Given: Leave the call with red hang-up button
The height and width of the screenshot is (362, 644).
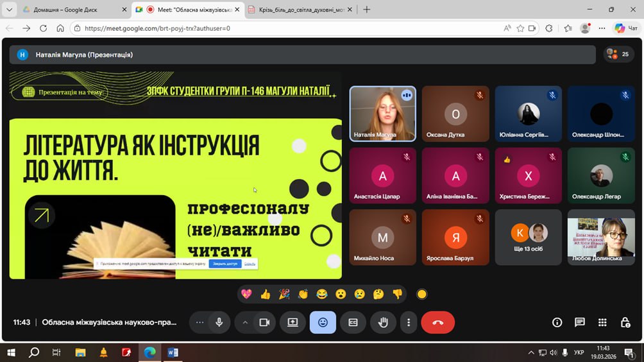Looking at the screenshot, I should [x=437, y=322].
